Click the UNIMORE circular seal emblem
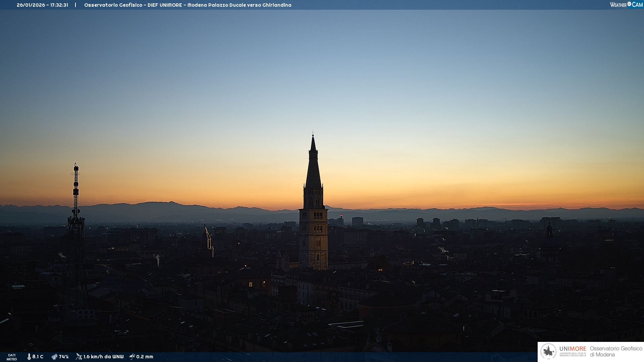The image size is (644, 362). pos(548,352)
